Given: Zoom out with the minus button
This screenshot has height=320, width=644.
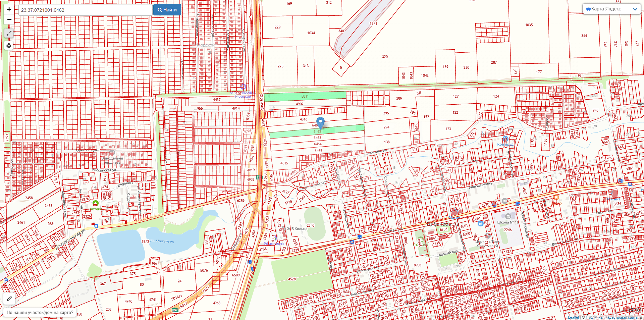Looking at the screenshot, I should (9, 19).
